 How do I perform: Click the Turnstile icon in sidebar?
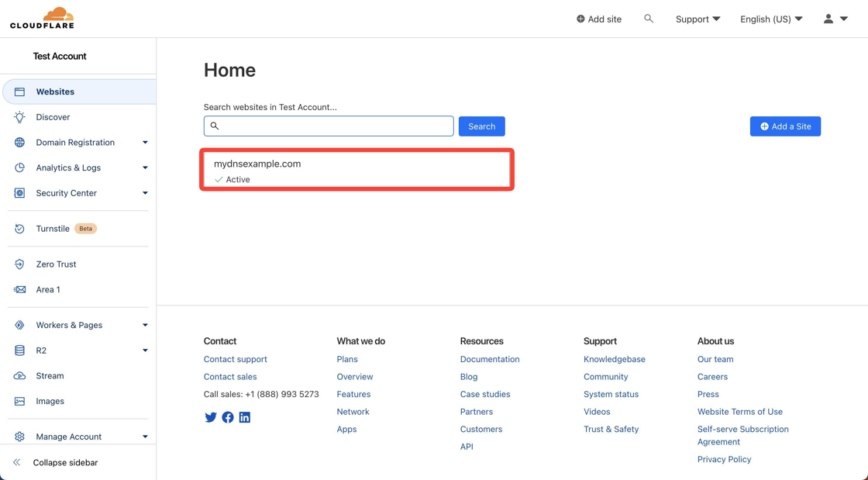coord(19,229)
